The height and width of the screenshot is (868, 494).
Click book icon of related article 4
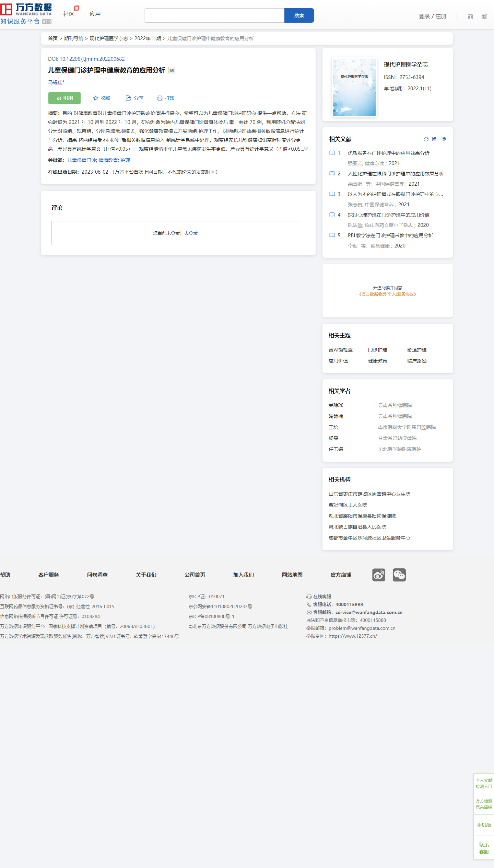332,215
